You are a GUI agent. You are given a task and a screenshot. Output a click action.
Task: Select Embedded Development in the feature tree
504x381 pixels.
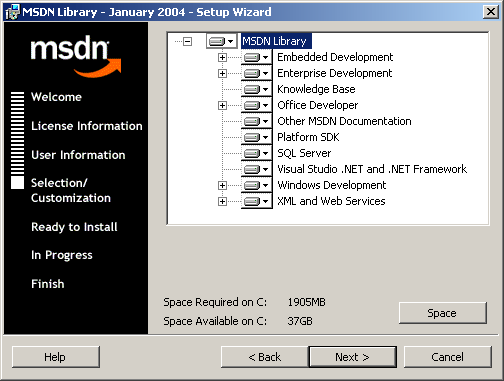click(x=335, y=57)
